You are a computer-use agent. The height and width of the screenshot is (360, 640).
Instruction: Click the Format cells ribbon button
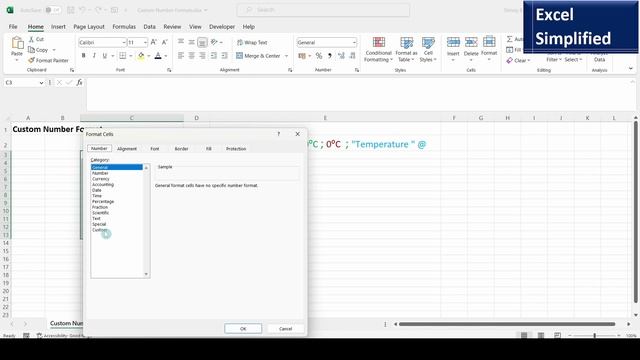[489, 49]
